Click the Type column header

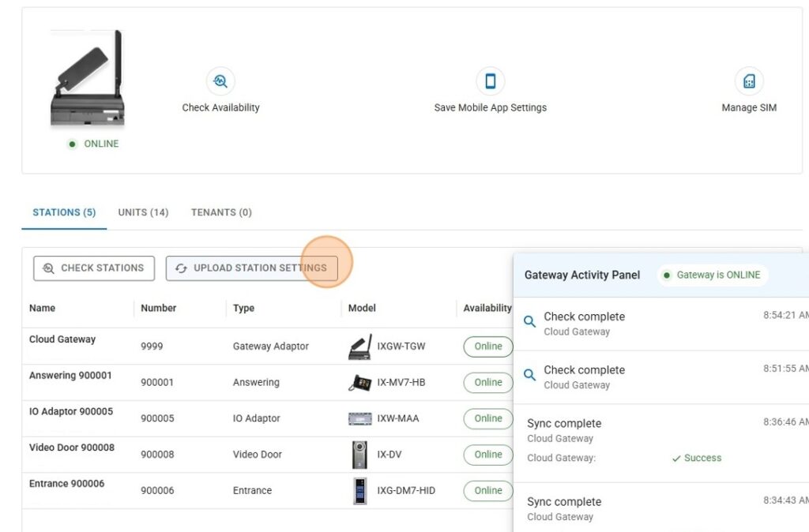click(x=243, y=309)
